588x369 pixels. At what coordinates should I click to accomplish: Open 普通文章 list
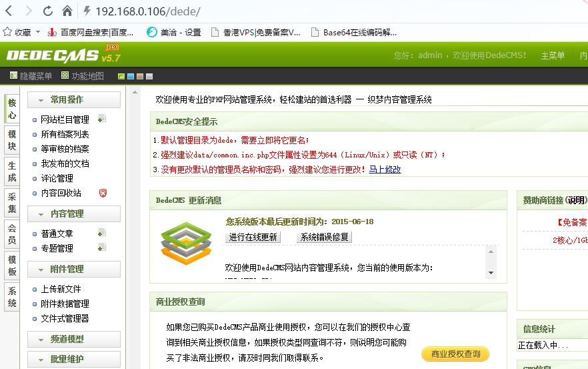[57, 234]
